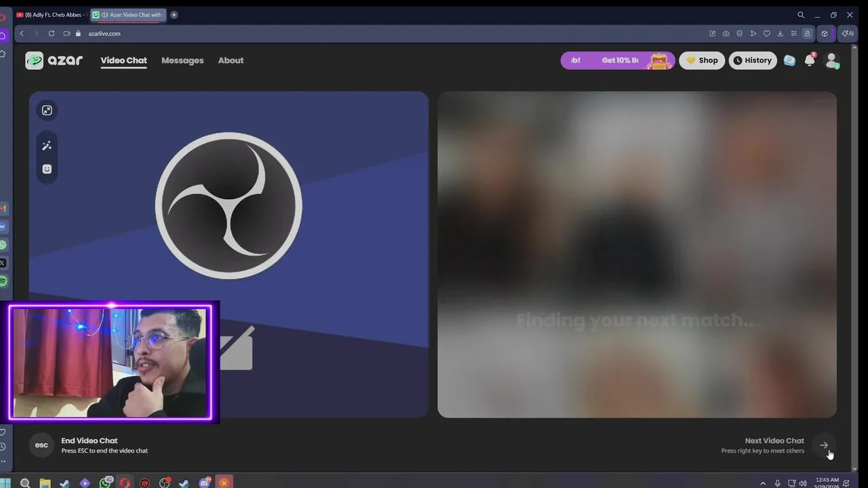
Task: Open OBS Studio from the taskbar
Action: pyautogui.click(x=165, y=483)
